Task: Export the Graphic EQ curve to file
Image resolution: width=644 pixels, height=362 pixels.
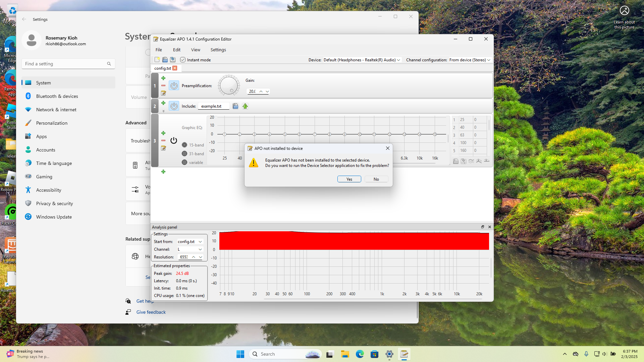Action: click(464, 161)
